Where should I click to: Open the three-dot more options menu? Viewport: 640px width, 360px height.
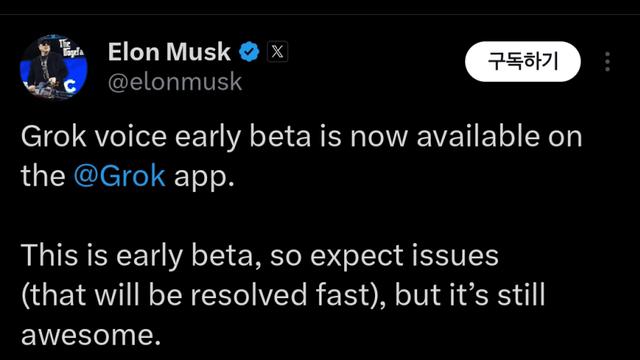[607, 62]
